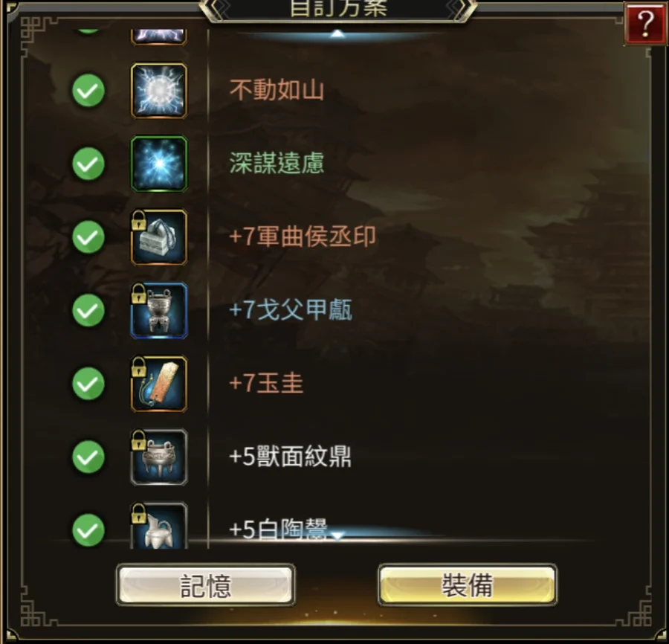Uncheck the +5獸面紋鼎 checkmark

tap(88, 457)
